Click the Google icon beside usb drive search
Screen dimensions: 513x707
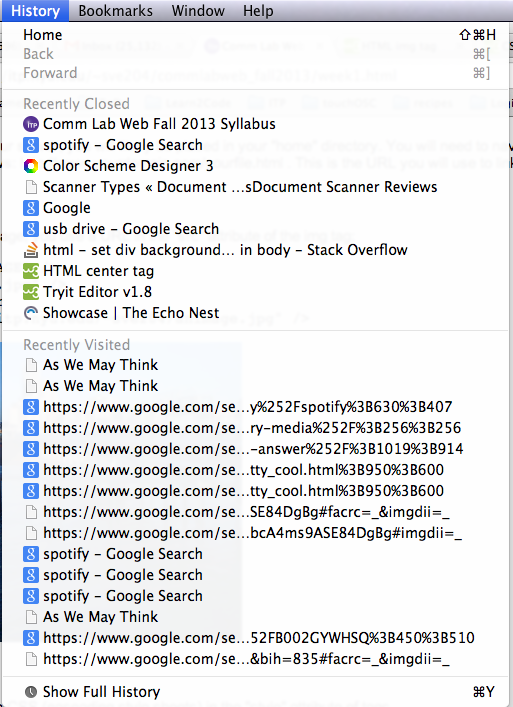[x=31, y=229]
